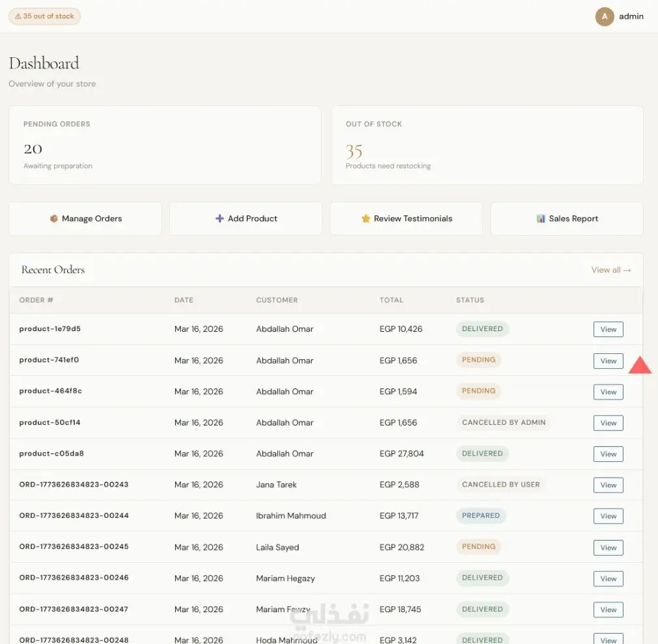The image size is (658, 644).
Task: Click the PENDING badge for product-741ef0
Action: tap(478, 360)
